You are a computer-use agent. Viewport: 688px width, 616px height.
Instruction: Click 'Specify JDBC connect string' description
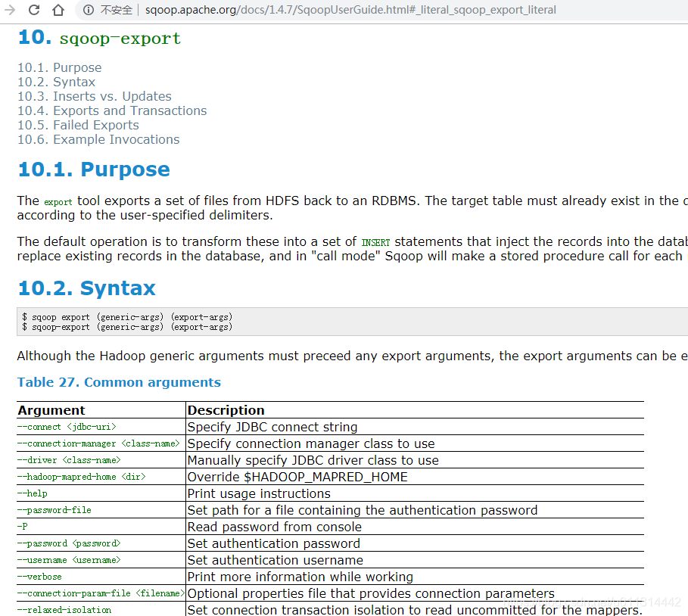pos(272,427)
